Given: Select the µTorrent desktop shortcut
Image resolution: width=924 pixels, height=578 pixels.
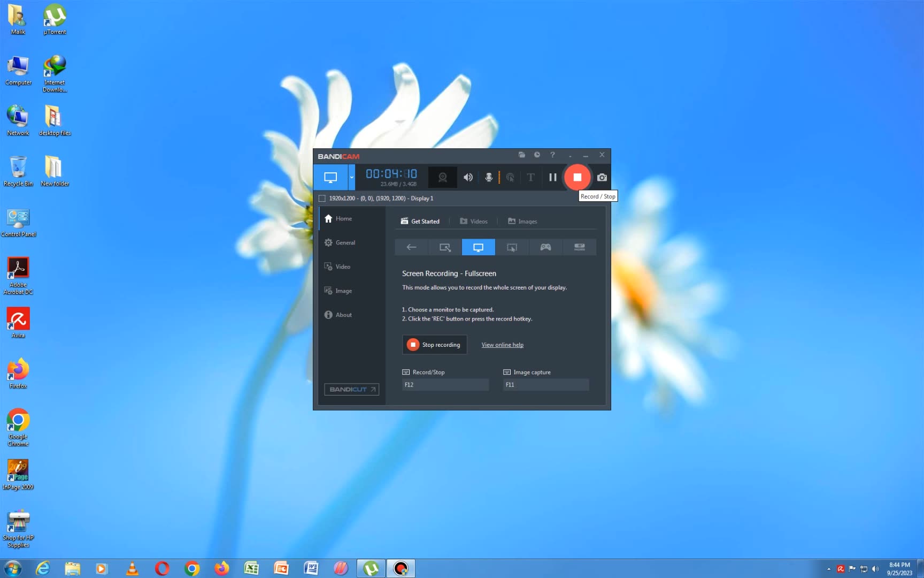Looking at the screenshot, I should (x=55, y=19).
